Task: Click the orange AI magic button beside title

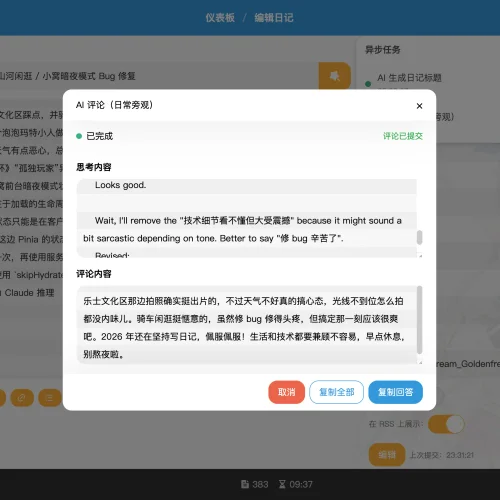Action: click(x=334, y=76)
